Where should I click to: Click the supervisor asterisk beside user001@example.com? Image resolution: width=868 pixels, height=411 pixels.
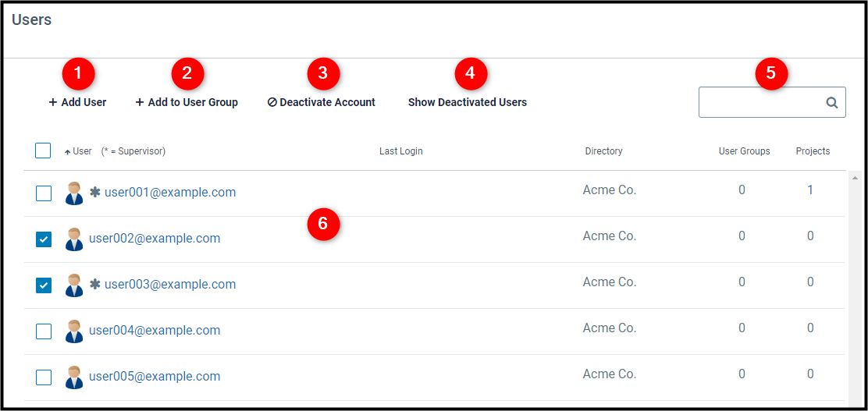pos(95,193)
